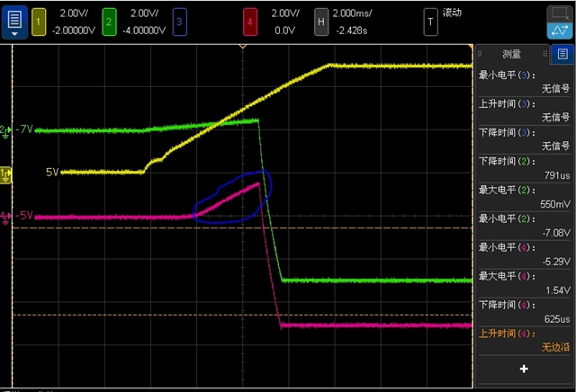The height and width of the screenshot is (392, 576).
Task: Enable channel 3 blue button
Action: pos(179,22)
